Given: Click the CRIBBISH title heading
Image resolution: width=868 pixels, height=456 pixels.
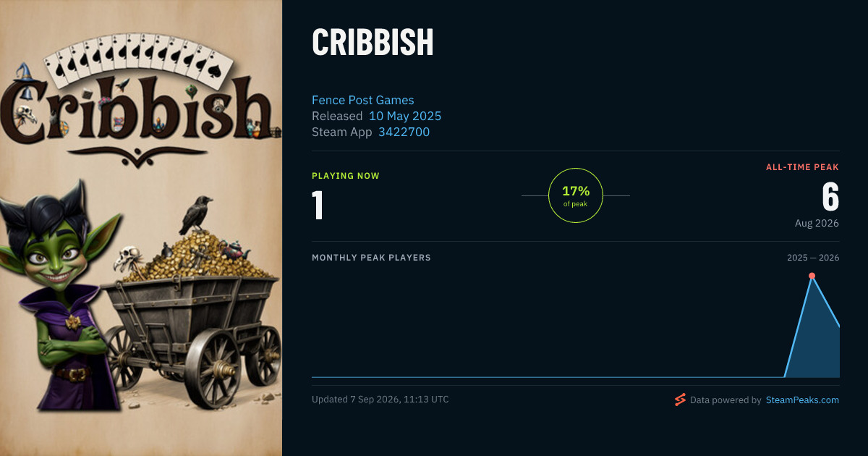Looking at the screenshot, I should 373,43.
